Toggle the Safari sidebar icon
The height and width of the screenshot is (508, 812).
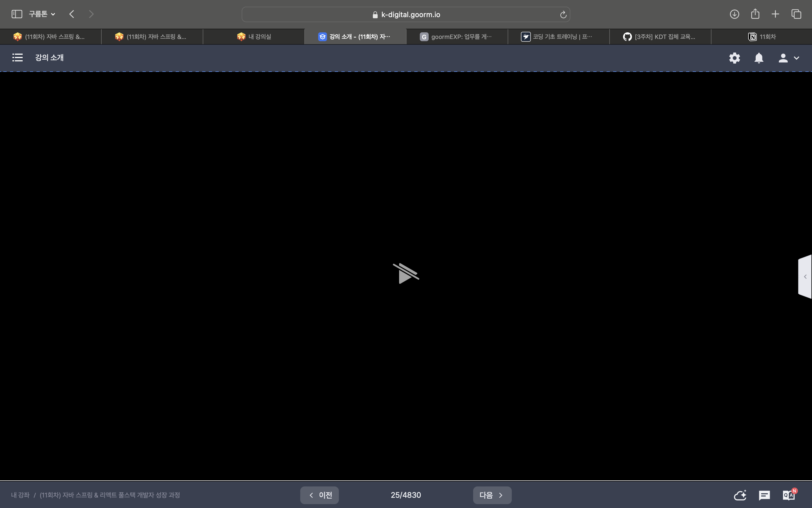pos(17,14)
